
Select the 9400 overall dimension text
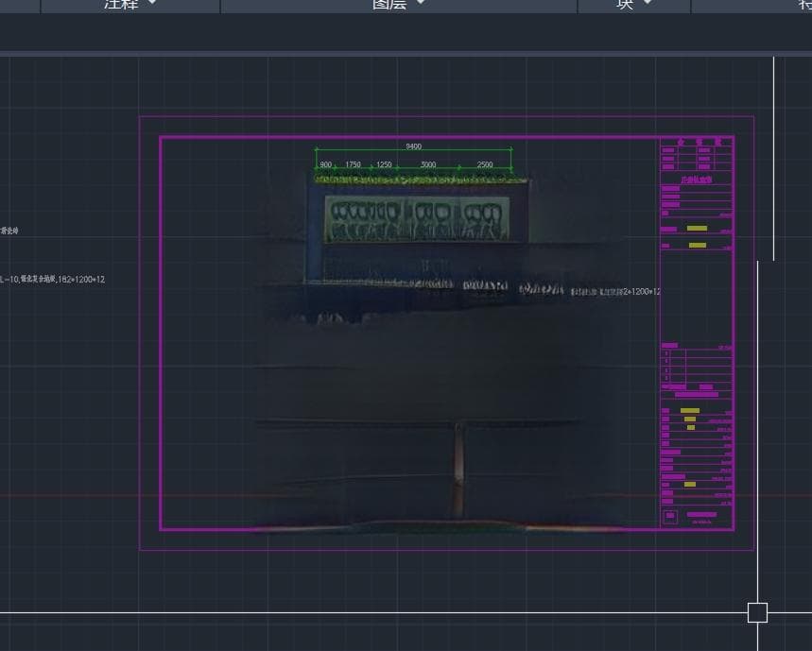413,146
